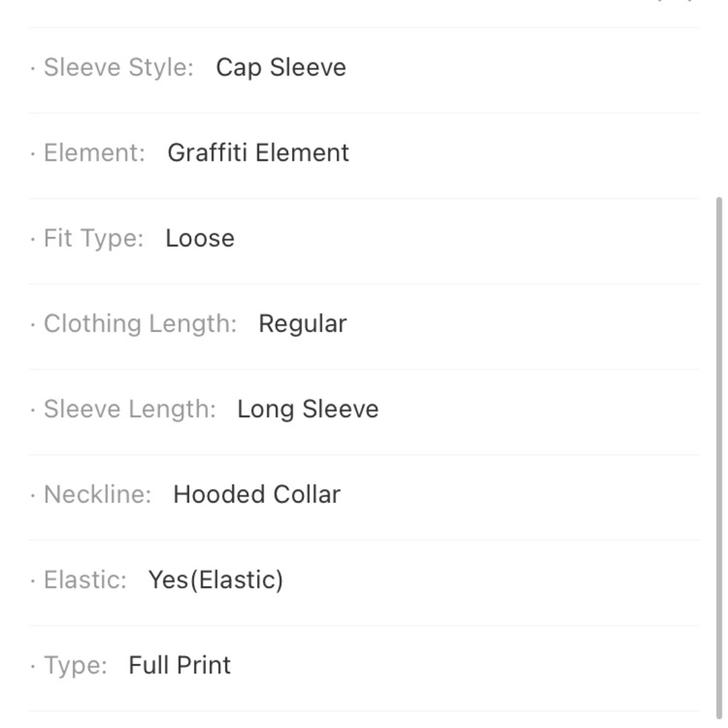The width and height of the screenshot is (728, 728).
Task: Click the Element attribute label
Action: tap(94, 153)
